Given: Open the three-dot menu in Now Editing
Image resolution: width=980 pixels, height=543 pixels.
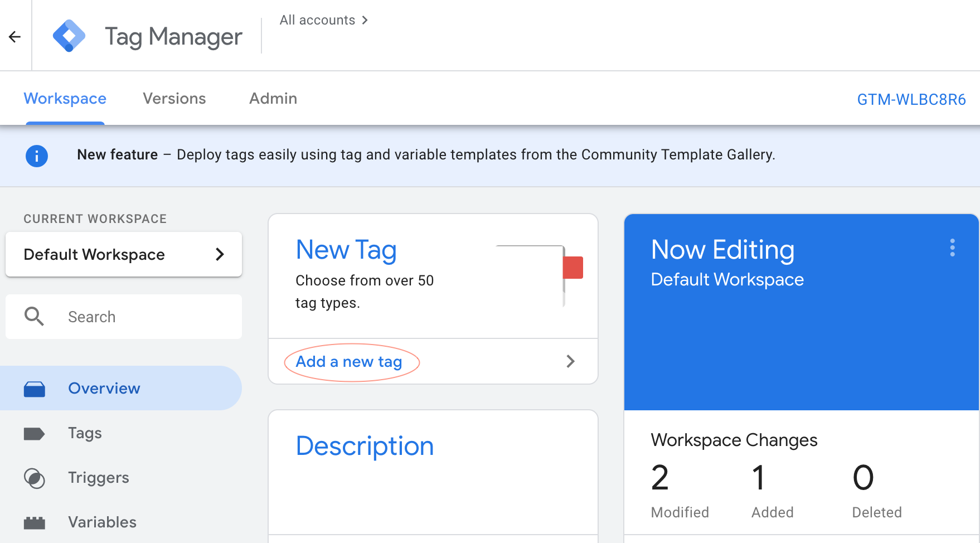Looking at the screenshot, I should (952, 248).
